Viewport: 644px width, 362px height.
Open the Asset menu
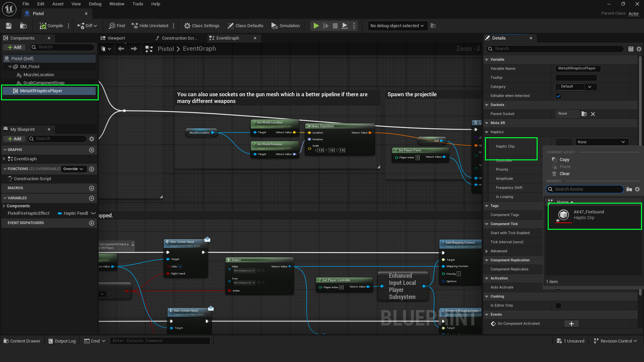pos(58,4)
